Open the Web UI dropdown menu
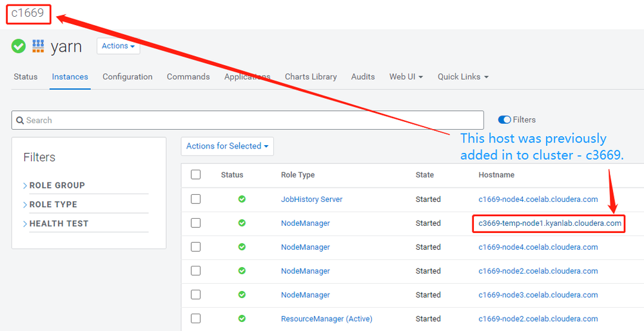 click(x=406, y=77)
